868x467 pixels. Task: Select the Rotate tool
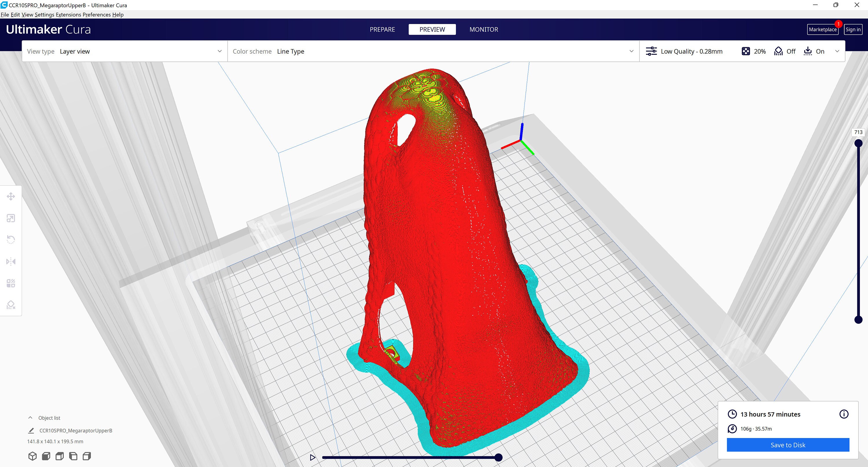(x=11, y=239)
